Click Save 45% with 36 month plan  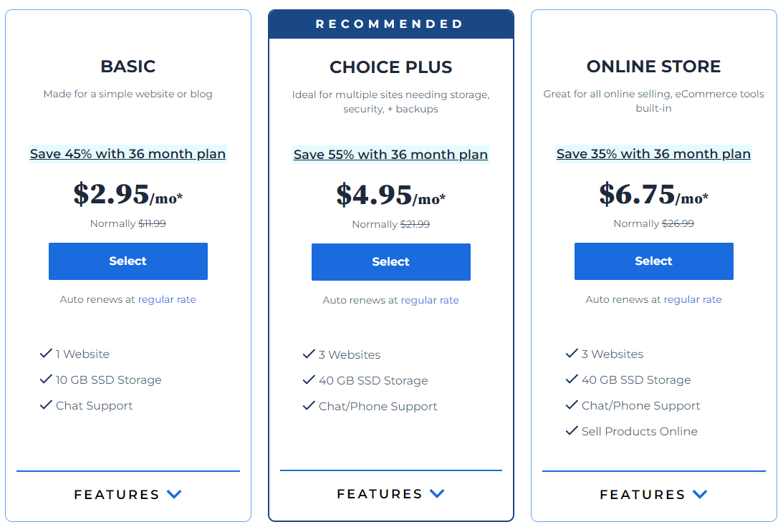128,154
